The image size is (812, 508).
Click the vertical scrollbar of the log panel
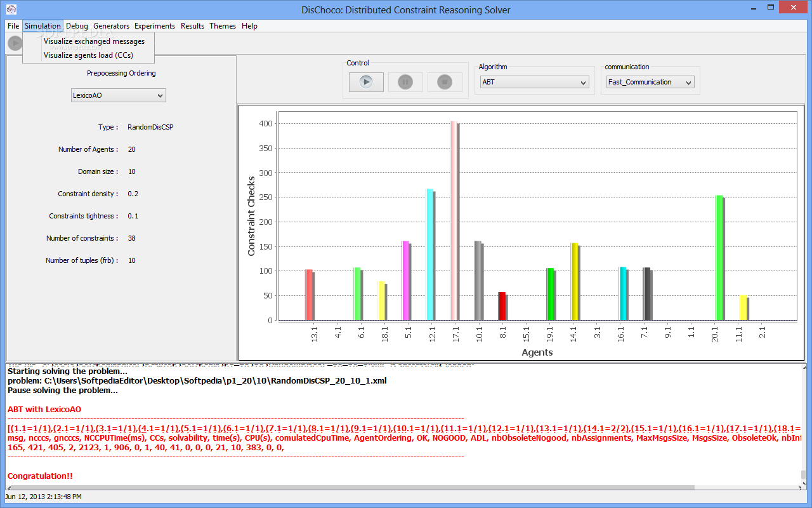[803, 424]
